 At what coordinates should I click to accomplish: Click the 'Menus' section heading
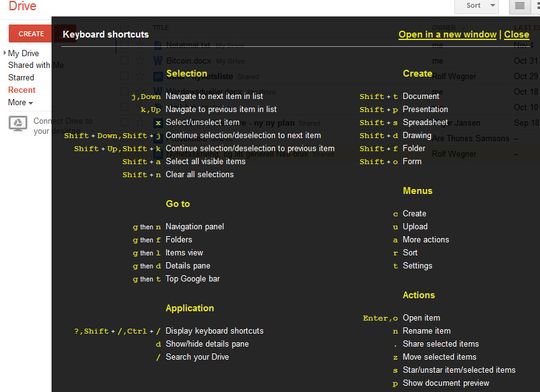pos(417,191)
